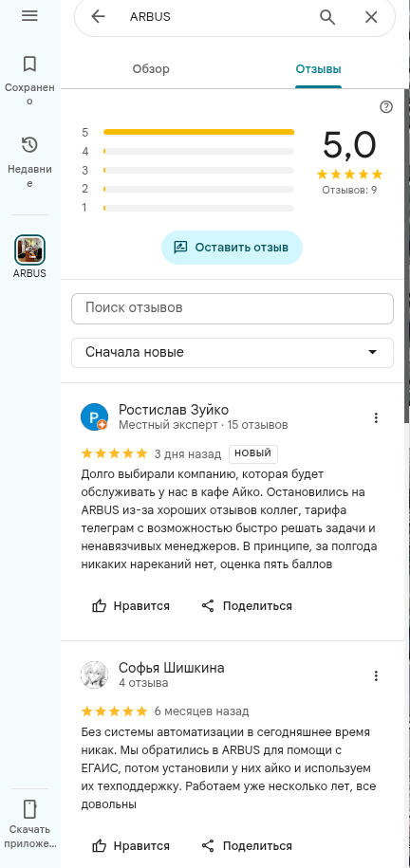Image resolution: width=410 pixels, height=868 pixels.
Task: Click the five stars on Софья's review
Action: 114,711
